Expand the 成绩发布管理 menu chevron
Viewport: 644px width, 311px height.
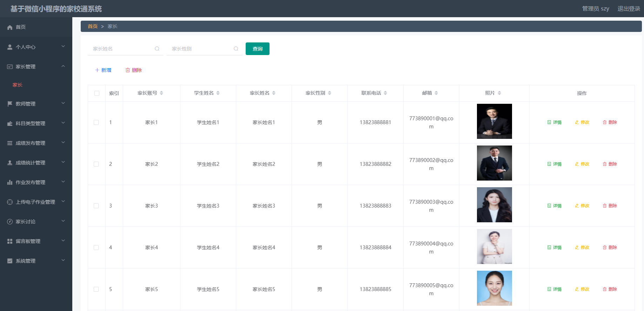(x=63, y=142)
